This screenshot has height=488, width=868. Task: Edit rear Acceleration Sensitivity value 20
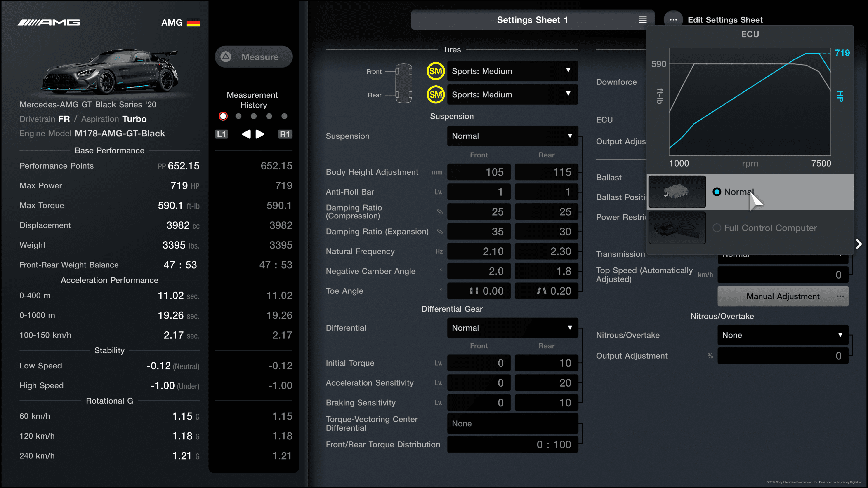click(x=546, y=383)
